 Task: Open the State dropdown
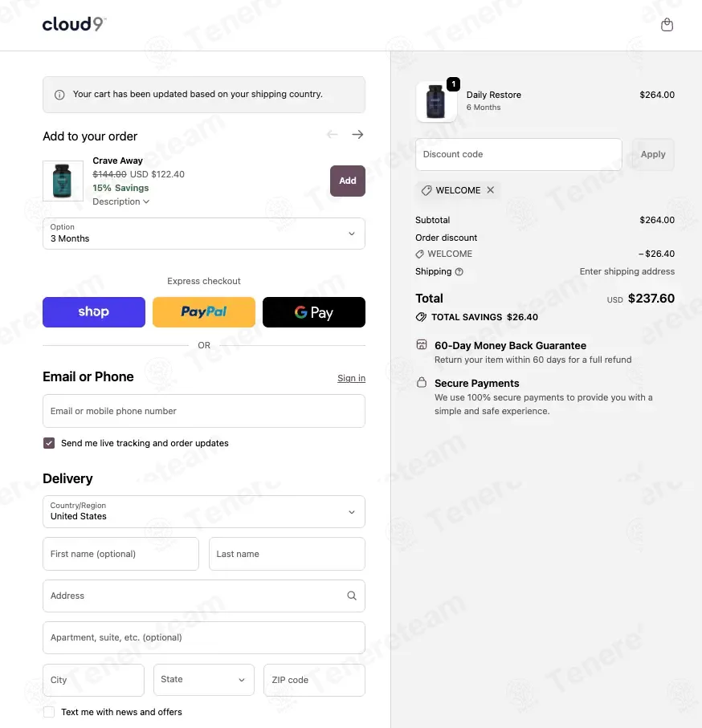(204, 680)
